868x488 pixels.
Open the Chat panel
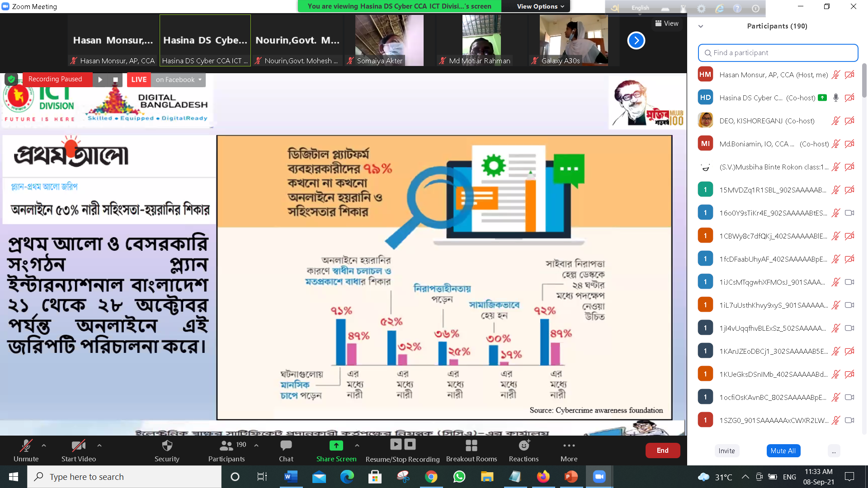[286, 451]
